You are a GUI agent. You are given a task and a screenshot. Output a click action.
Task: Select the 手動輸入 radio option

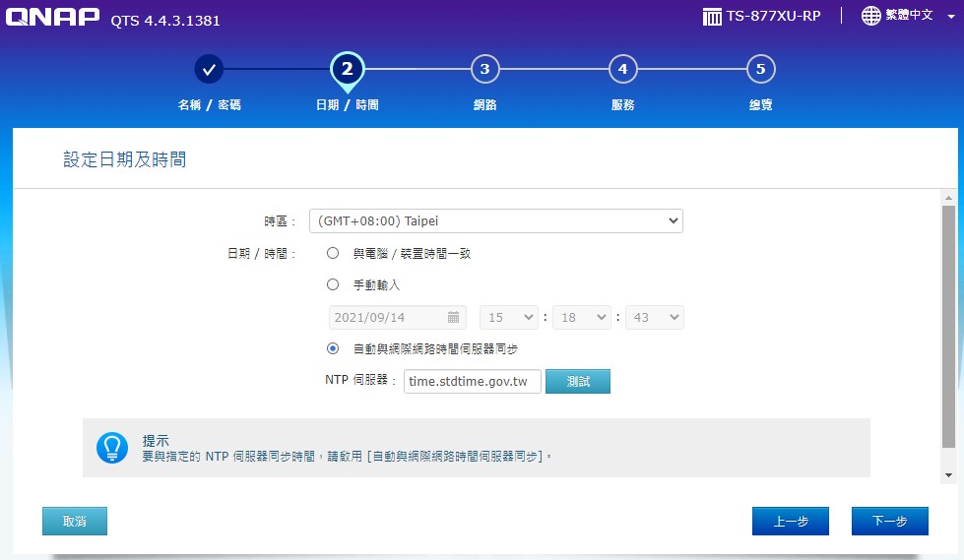pyautogui.click(x=333, y=284)
